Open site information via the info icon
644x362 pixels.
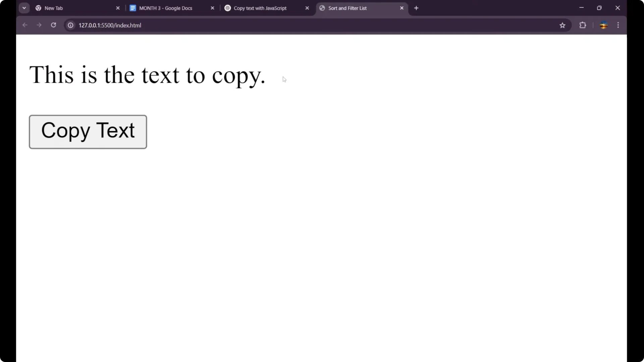70,25
